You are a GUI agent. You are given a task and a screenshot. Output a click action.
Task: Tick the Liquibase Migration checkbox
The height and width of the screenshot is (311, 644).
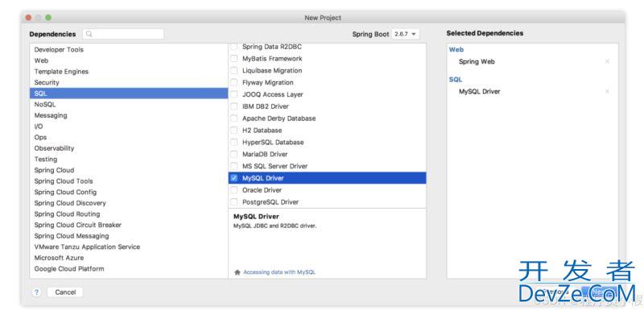[233, 71]
